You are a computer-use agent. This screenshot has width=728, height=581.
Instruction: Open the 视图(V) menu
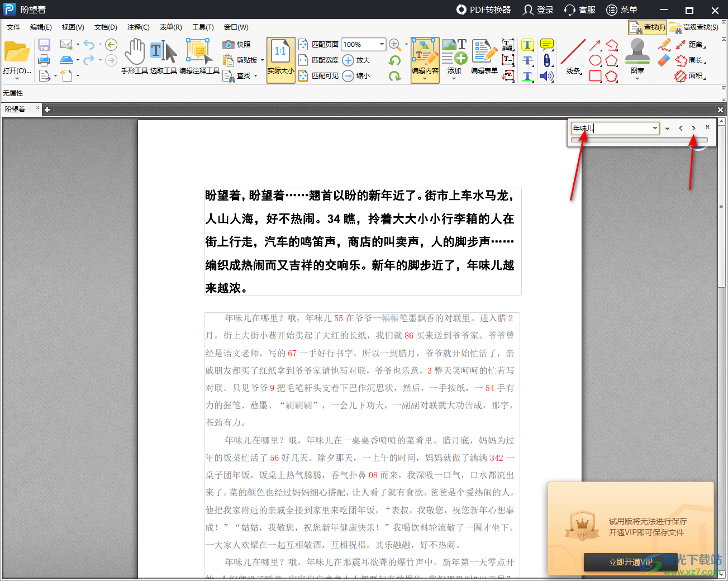coord(73,27)
